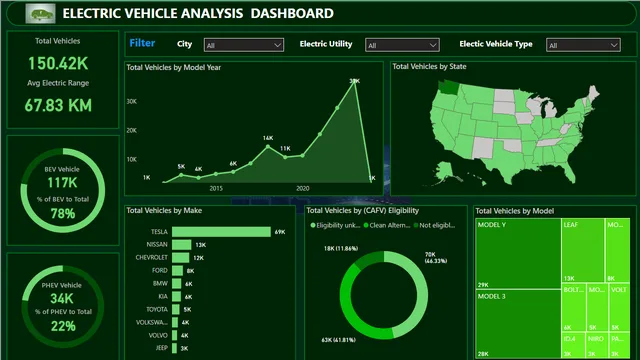This screenshot has height=360, width=640.
Task: Click the Eligibility unknown legend swatch
Action: coord(313,225)
